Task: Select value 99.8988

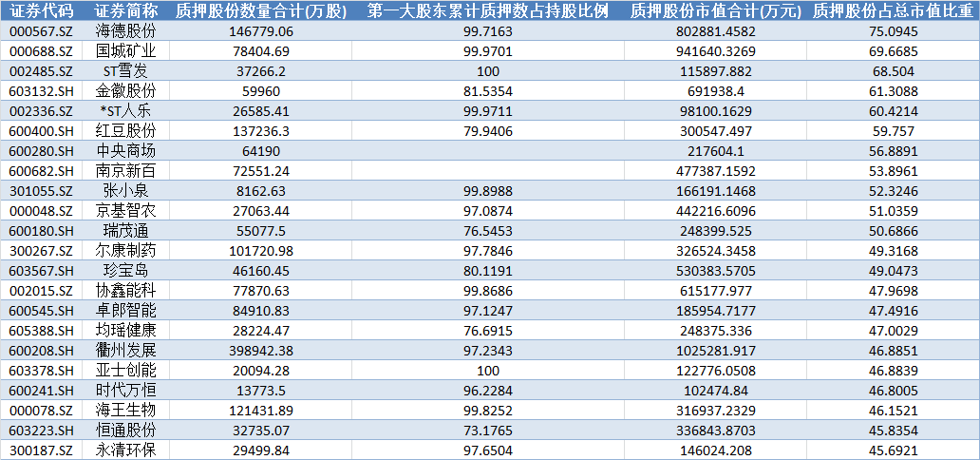Action: [487, 191]
